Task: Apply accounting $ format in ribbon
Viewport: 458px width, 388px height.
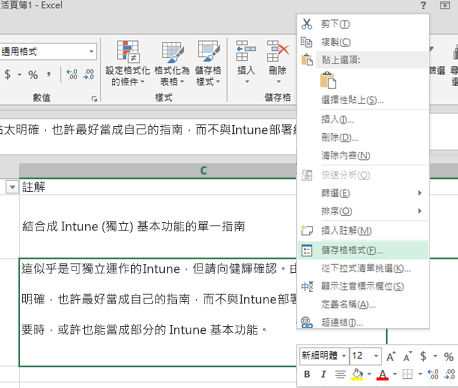Action: 8,74
